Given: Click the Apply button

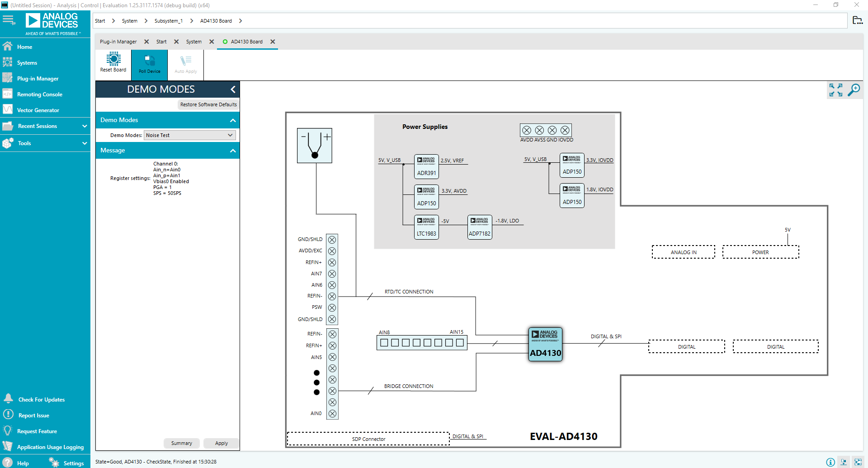Looking at the screenshot, I should tap(222, 443).
